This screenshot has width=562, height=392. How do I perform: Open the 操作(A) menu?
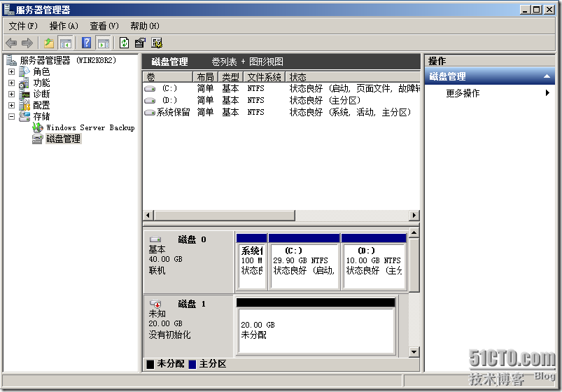coord(64,26)
